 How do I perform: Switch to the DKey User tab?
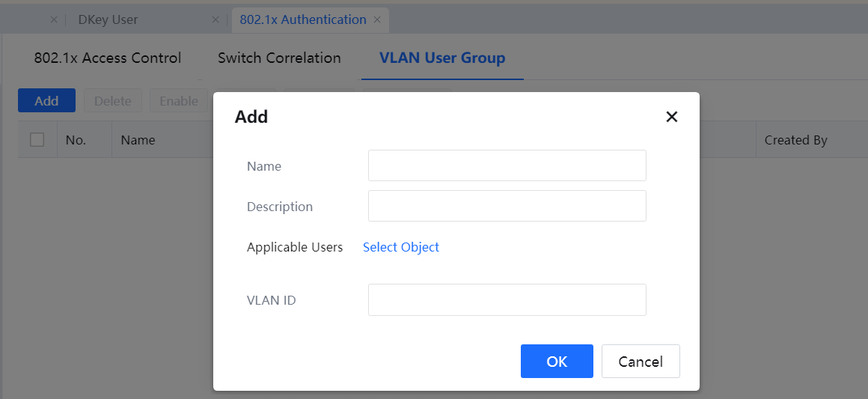tap(109, 20)
